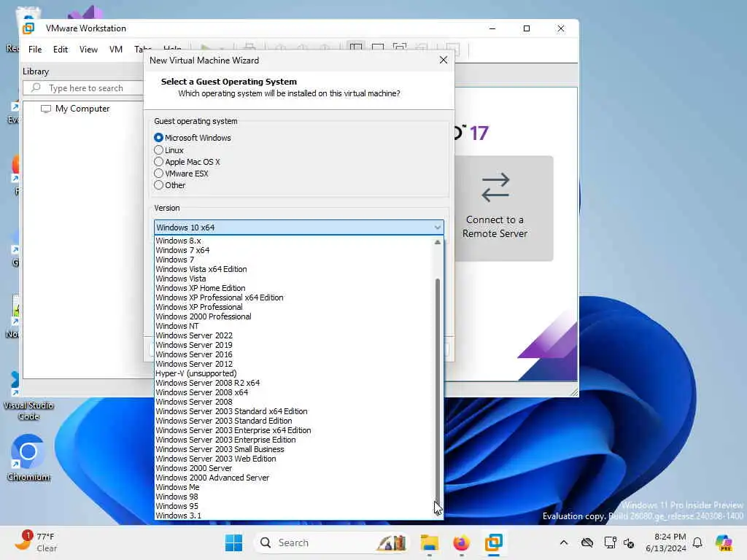This screenshot has height=560, width=747.
Task: Click the notification bell icon
Action: click(x=697, y=542)
